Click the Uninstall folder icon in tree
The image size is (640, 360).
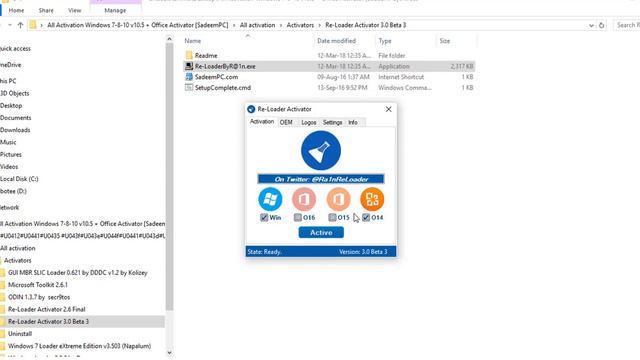coord(2,333)
